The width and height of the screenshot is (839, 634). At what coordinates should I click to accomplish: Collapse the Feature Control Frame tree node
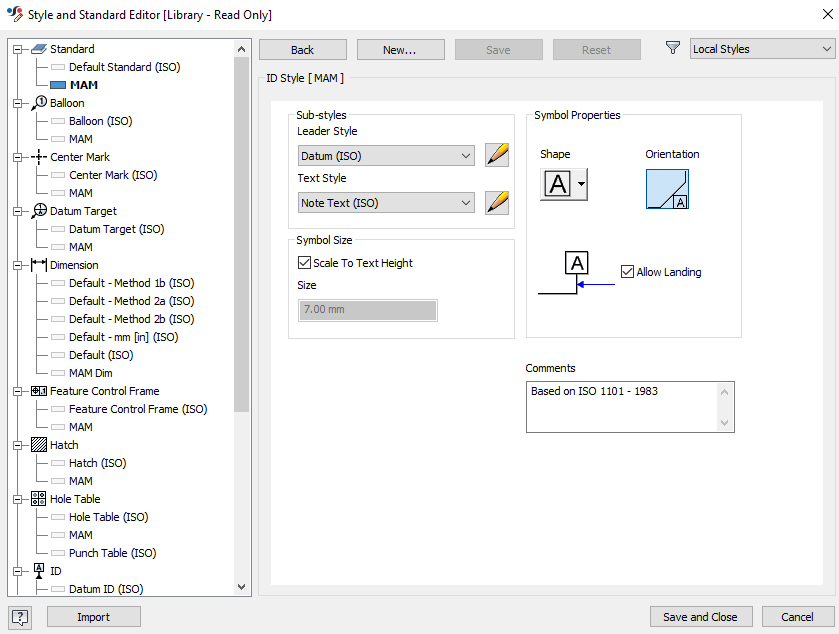click(x=18, y=392)
